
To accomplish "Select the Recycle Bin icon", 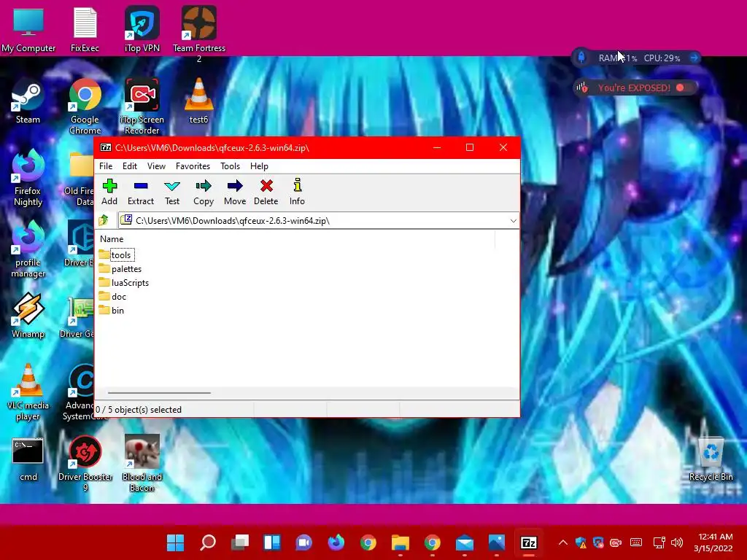I will point(711,459).
